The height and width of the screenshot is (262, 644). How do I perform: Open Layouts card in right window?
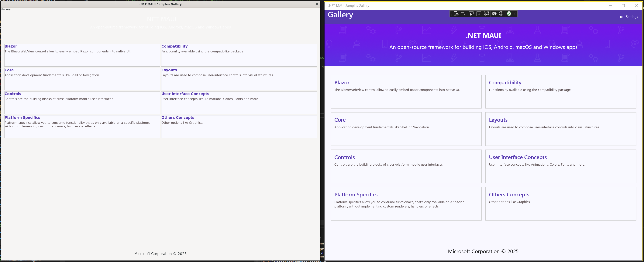click(x=560, y=129)
